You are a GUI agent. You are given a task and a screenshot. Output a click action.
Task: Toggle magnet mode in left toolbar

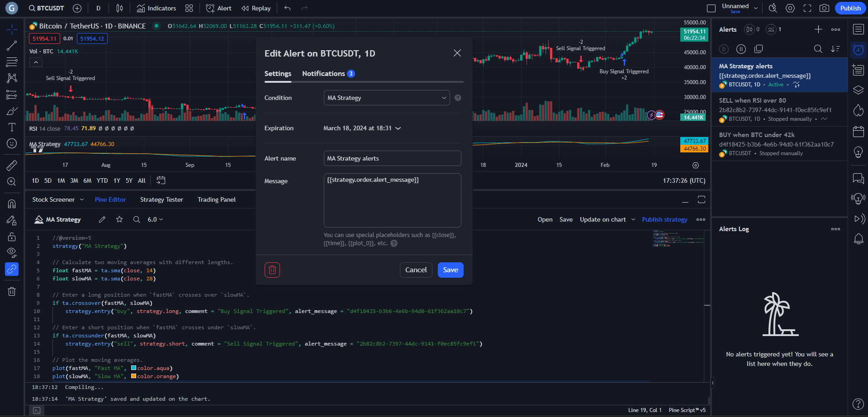(12, 204)
